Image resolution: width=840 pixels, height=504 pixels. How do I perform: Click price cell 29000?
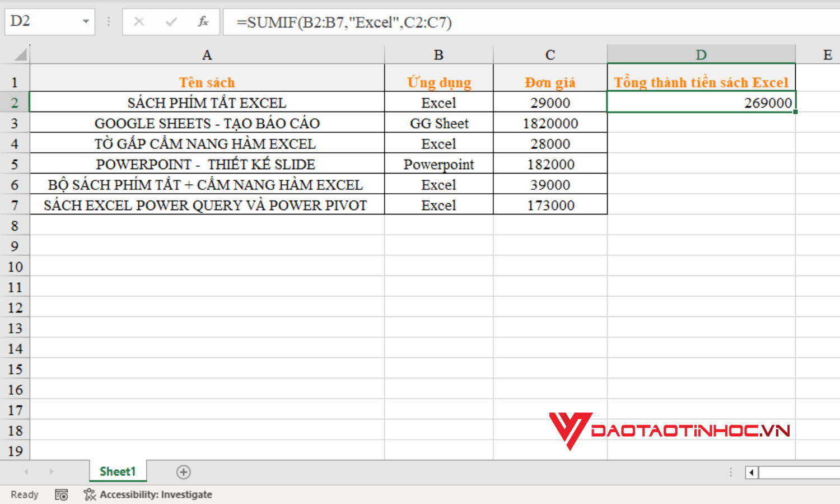coord(550,102)
